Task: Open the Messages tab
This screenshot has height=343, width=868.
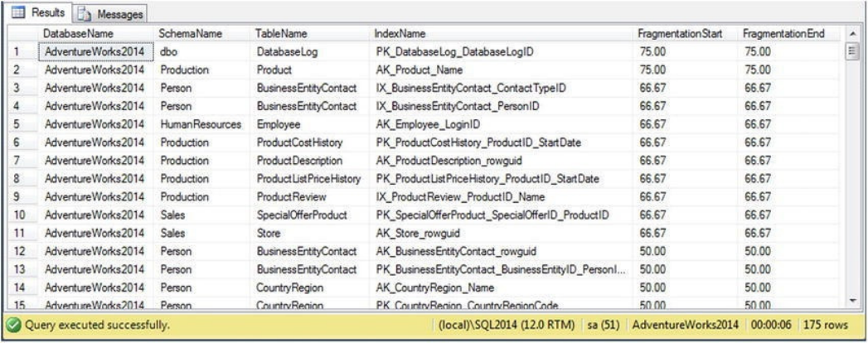Action: pyautogui.click(x=109, y=14)
